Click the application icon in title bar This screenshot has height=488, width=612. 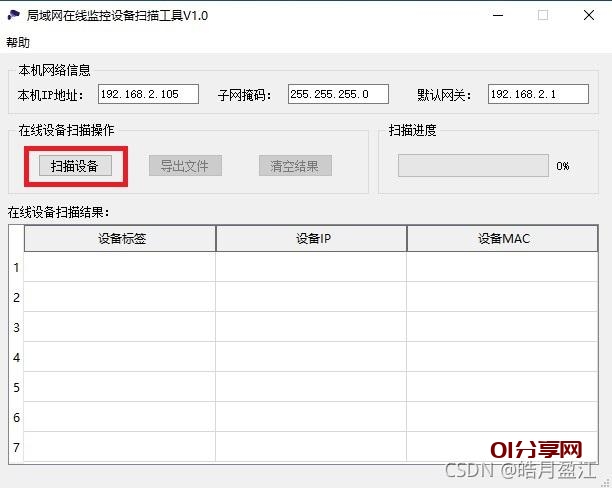[14, 15]
